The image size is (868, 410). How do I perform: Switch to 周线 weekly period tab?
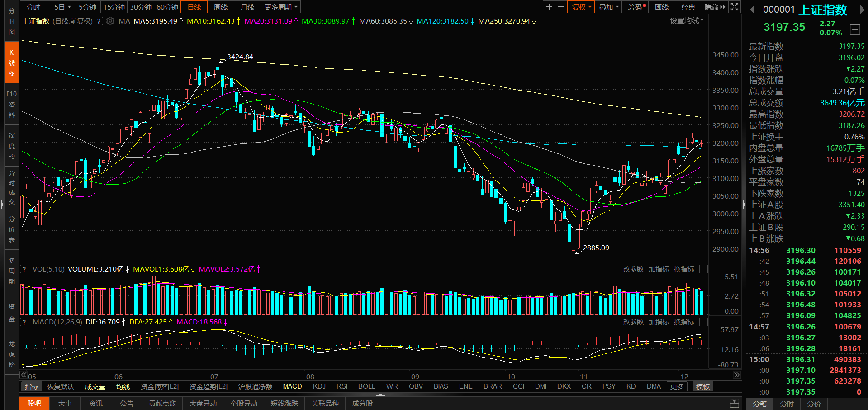click(x=221, y=7)
